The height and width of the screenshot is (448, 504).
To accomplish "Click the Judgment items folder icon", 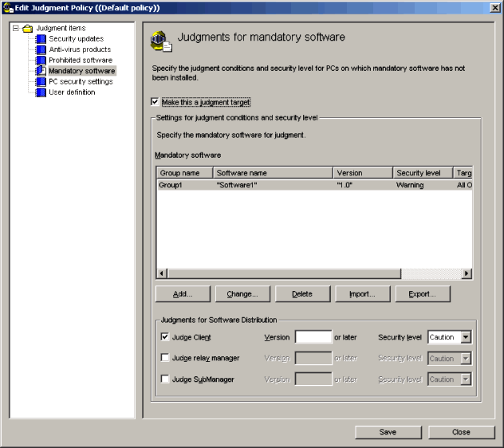I will pos(28,29).
